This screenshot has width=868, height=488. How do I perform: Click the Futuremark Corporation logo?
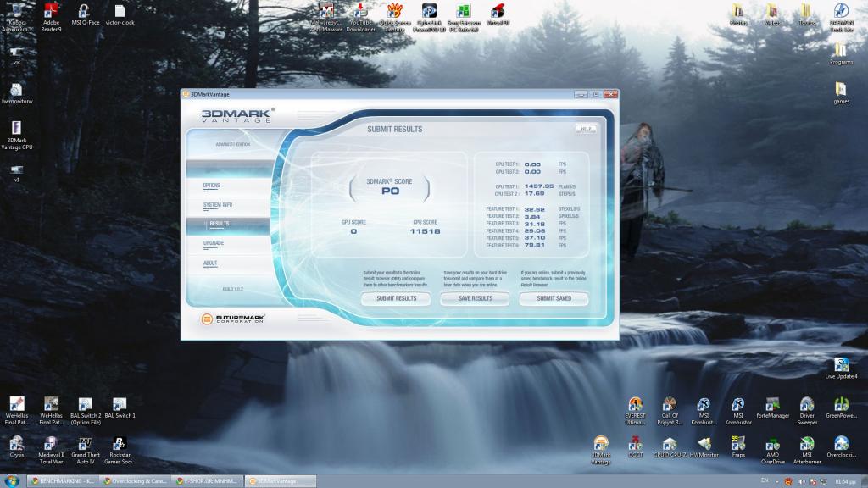(233, 319)
